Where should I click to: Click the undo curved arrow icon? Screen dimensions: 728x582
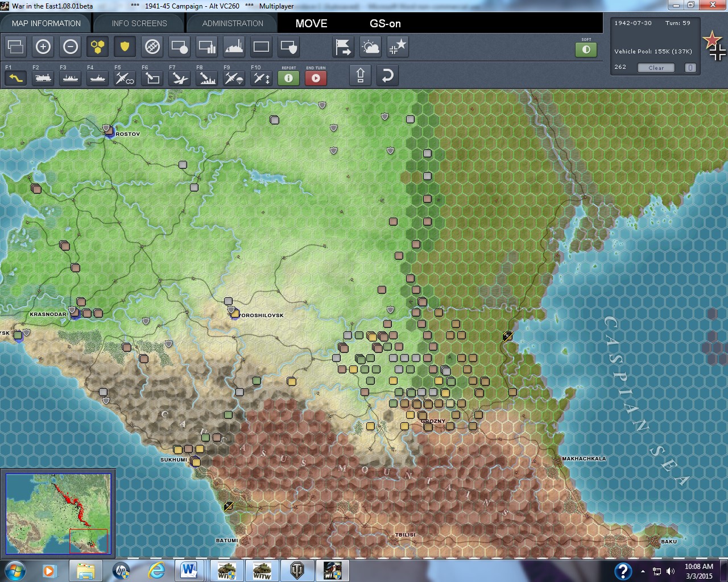[x=388, y=76]
